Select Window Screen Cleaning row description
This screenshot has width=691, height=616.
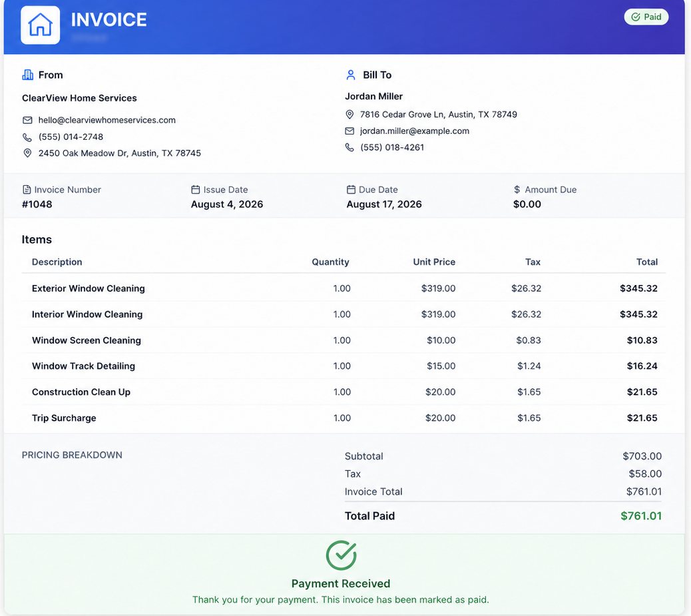[87, 340]
